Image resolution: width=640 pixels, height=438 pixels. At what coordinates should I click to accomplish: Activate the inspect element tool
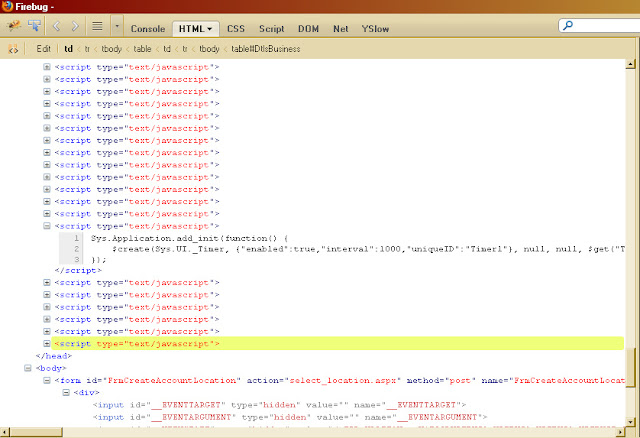[34, 26]
